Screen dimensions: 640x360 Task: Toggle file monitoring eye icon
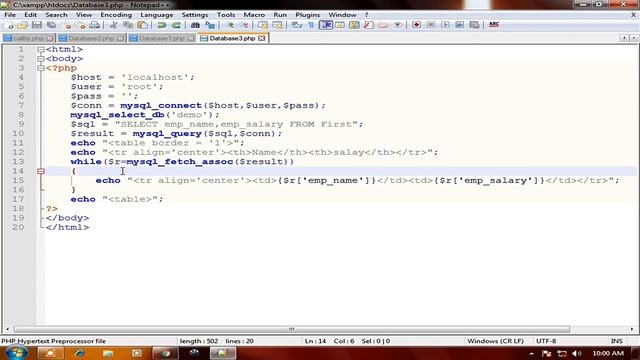click(x=397, y=25)
